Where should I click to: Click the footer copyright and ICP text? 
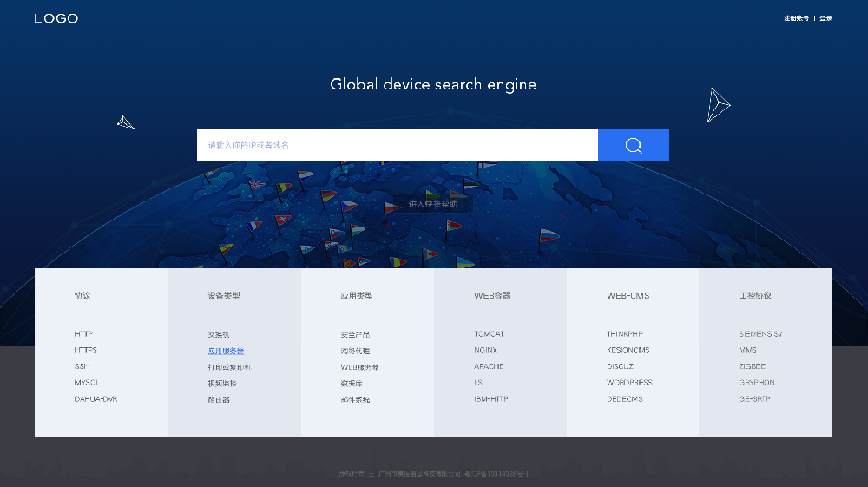coord(433,474)
